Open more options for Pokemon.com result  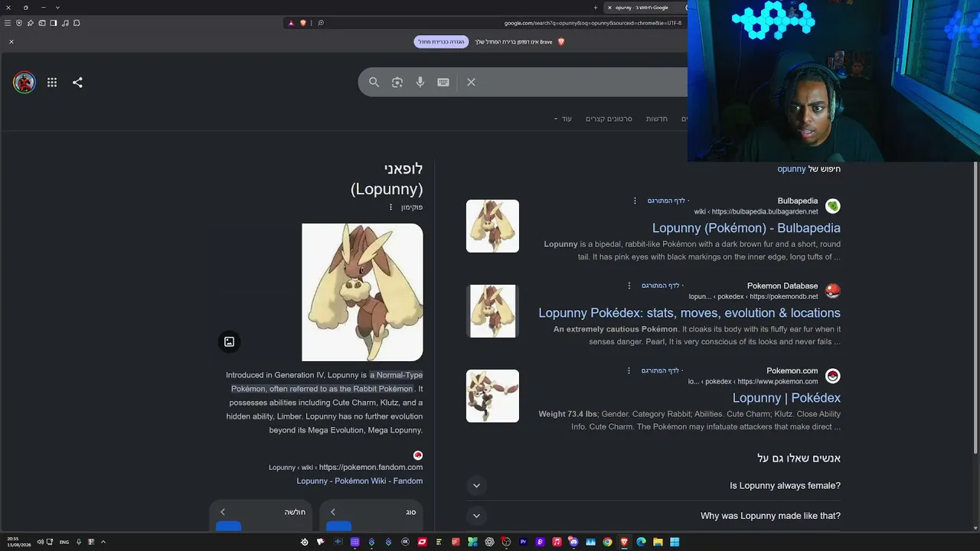[629, 371]
